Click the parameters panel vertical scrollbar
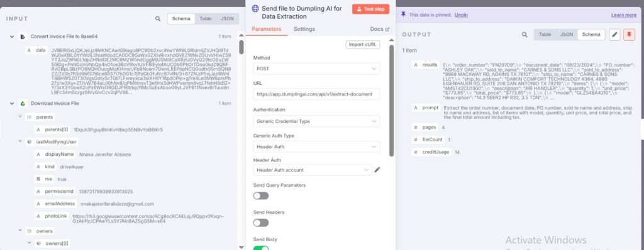The height and width of the screenshot is (250, 644). point(391,101)
